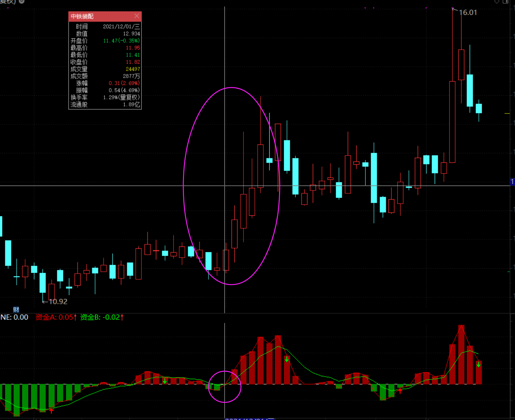Viewport: 515px width, 420px height.
Task: Click the NE: 0.00 indicator value
Action: tap(14, 317)
